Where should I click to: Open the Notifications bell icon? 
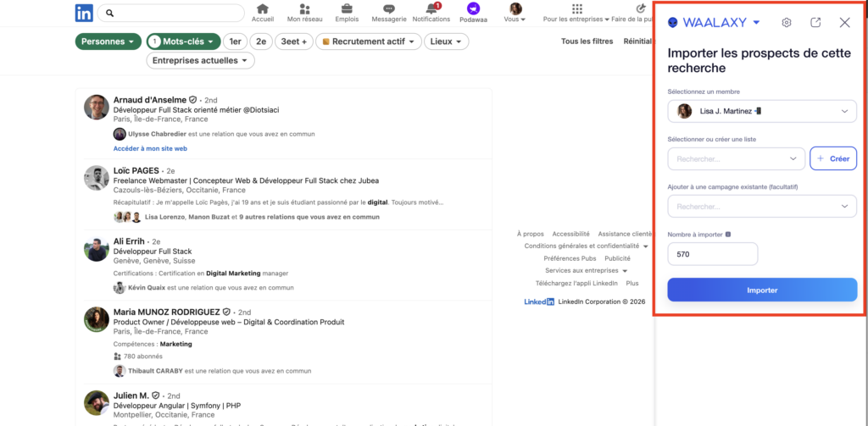431,8
